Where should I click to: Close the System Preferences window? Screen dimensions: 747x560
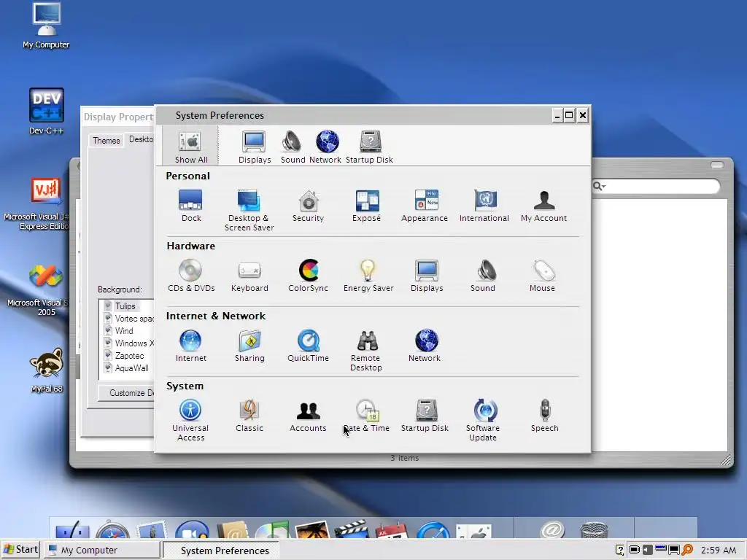[x=583, y=115]
